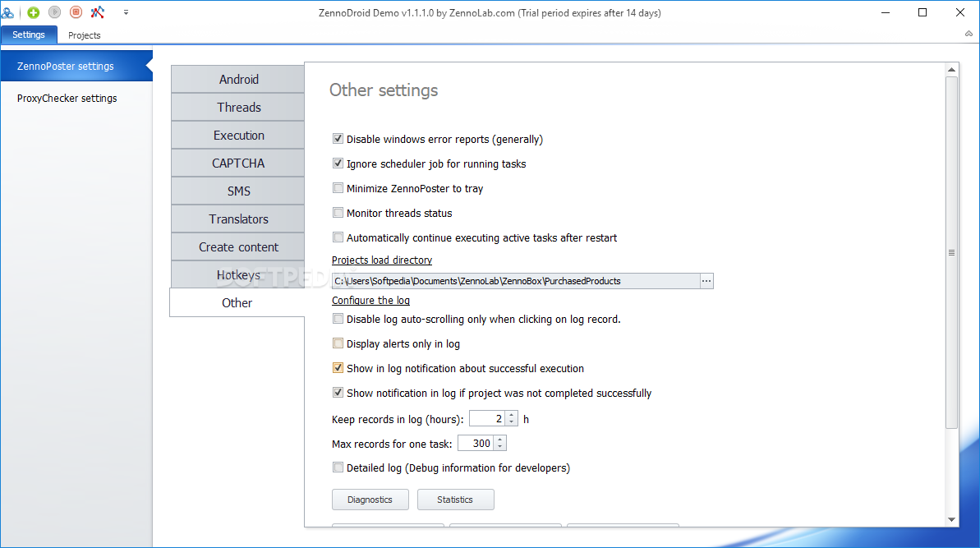Viewport: 980px width, 548px height.
Task: Click the settings scrollbar down arrow
Action: pyautogui.click(x=952, y=519)
